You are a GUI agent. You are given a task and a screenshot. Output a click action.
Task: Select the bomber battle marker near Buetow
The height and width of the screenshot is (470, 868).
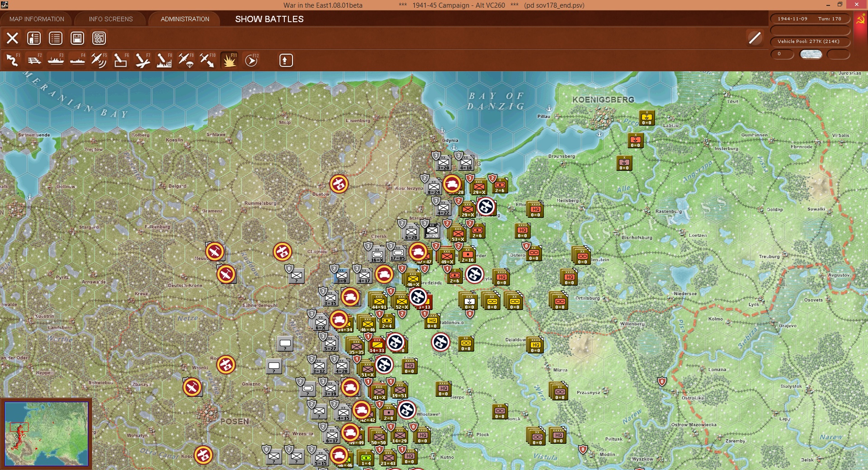click(x=339, y=184)
